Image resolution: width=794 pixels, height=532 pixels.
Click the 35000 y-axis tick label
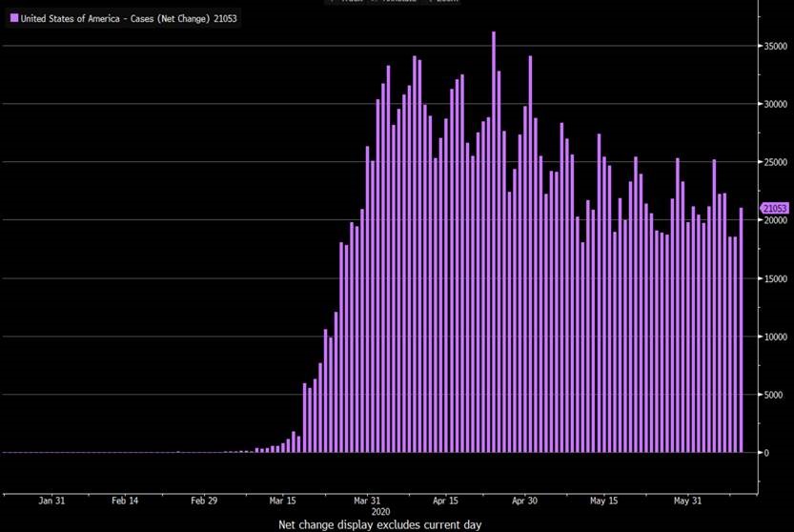(x=775, y=47)
